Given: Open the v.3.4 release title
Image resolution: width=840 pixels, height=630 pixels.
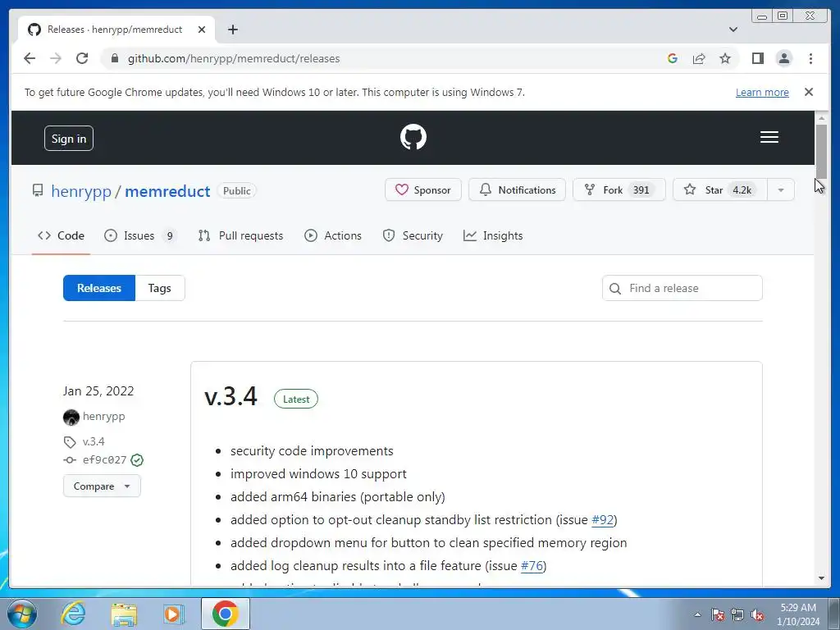Looking at the screenshot, I should 231,397.
